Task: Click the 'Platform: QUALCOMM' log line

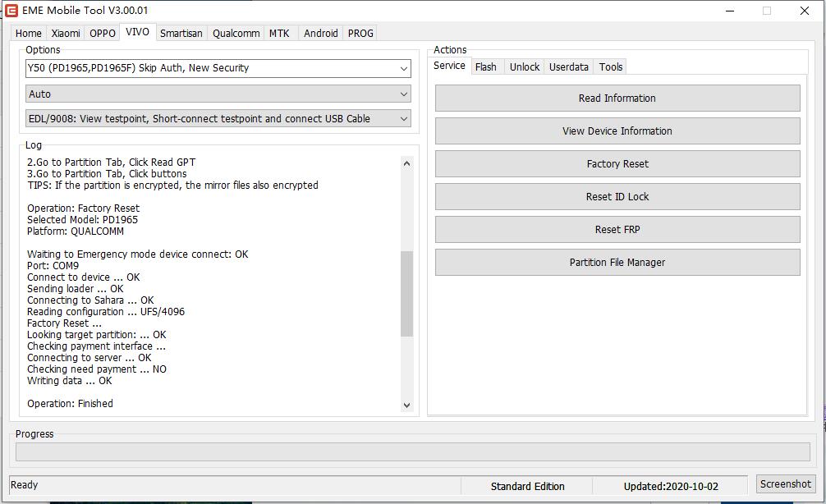Action: point(76,231)
